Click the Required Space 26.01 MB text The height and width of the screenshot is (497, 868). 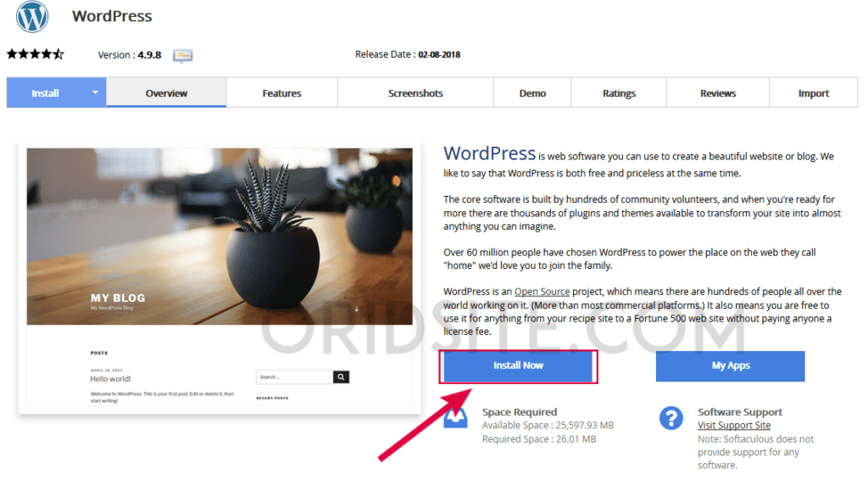click(539, 439)
